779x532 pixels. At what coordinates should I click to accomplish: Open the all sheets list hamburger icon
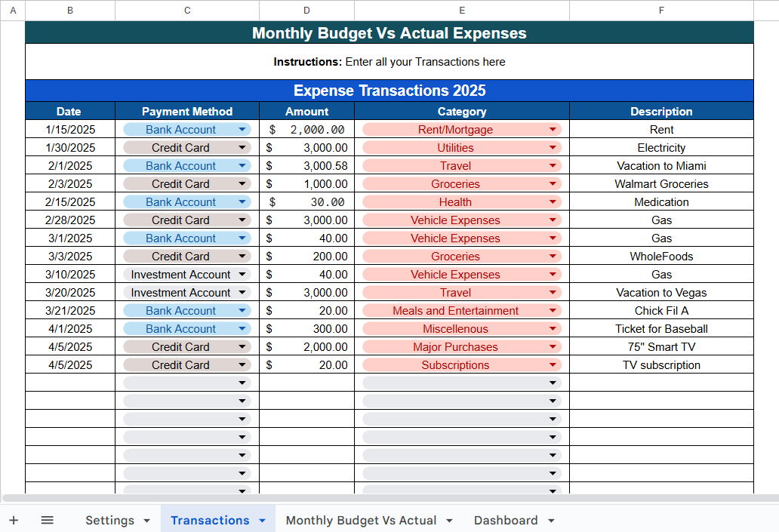[x=47, y=519]
